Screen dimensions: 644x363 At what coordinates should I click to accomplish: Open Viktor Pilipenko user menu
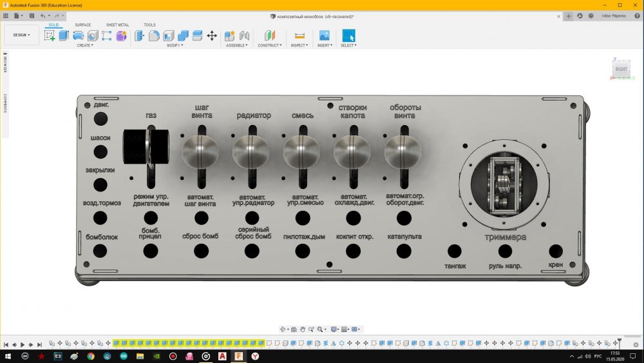click(x=614, y=15)
